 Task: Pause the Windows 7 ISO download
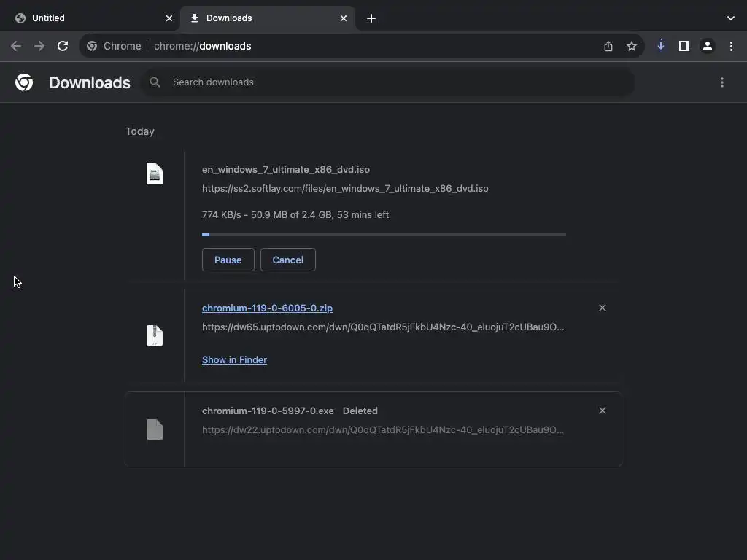pos(228,260)
